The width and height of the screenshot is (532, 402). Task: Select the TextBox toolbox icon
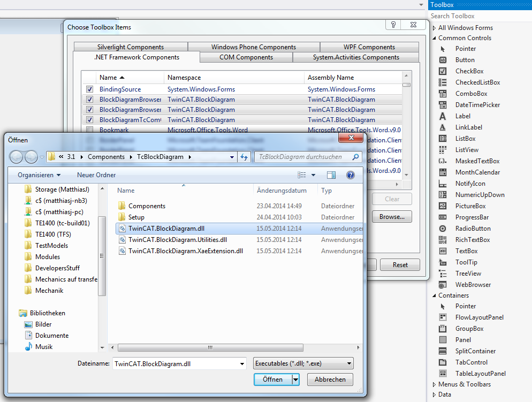pyautogui.click(x=443, y=251)
